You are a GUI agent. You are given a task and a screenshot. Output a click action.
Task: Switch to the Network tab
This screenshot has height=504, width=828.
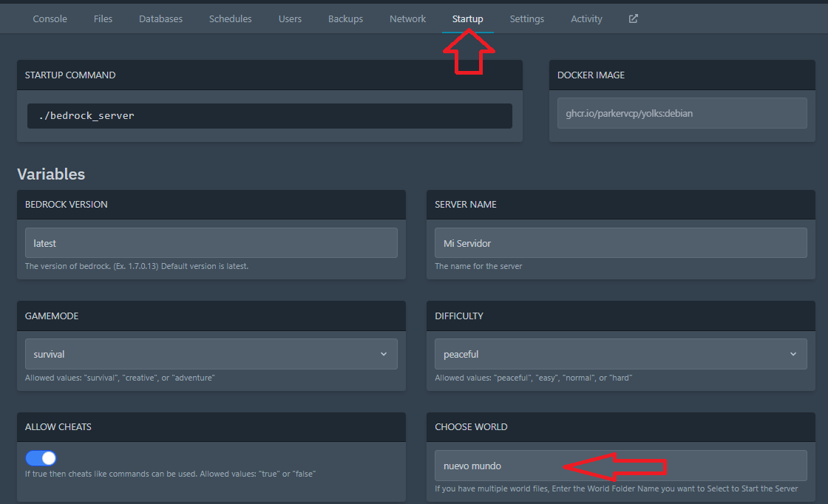pos(407,18)
